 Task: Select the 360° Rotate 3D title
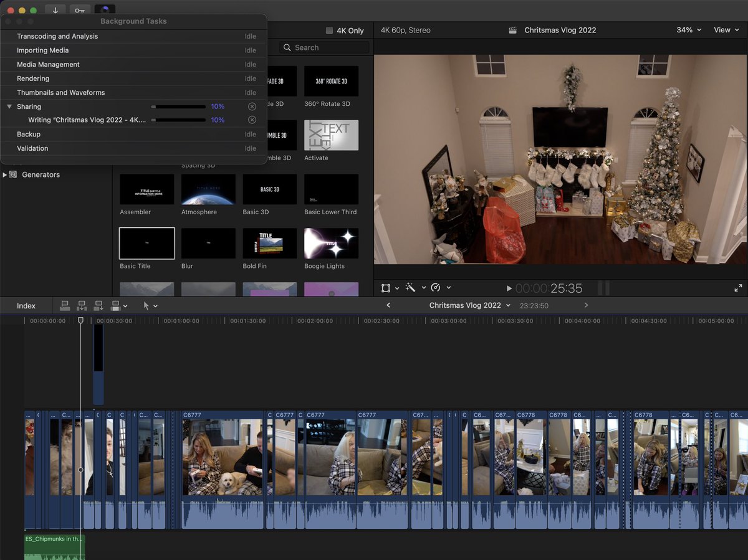[x=331, y=81]
